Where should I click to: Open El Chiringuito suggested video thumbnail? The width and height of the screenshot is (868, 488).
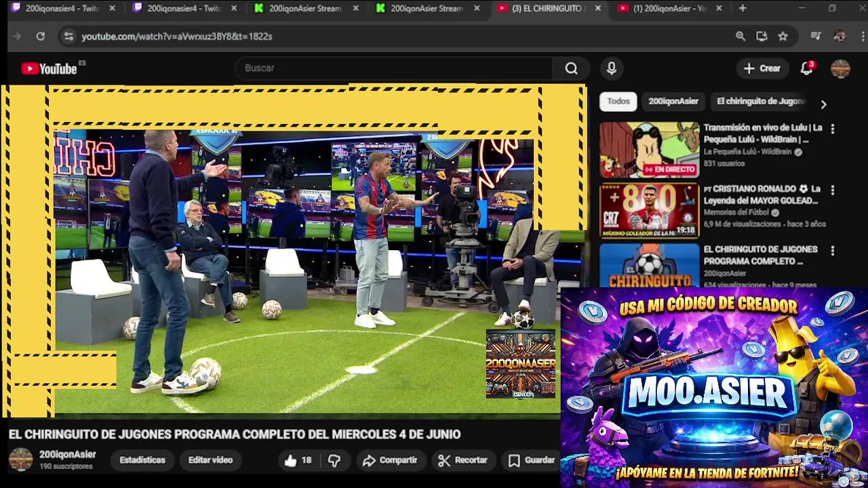(x=649, y=265)
